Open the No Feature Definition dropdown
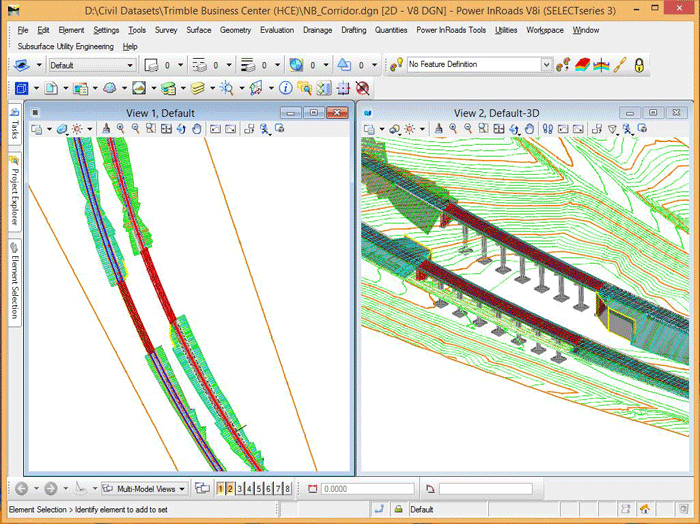Viewport: 700px width, 524px height. [546, 65]
